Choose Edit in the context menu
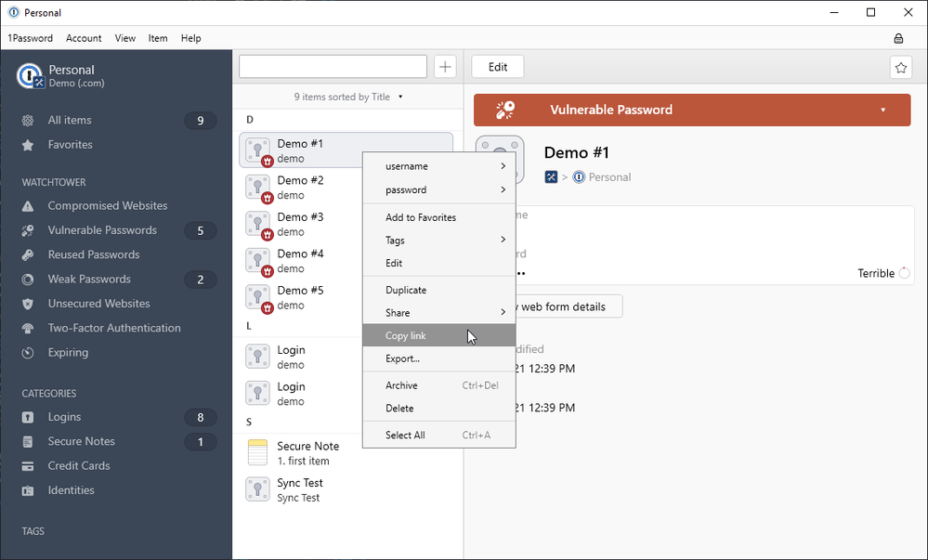 pyautogui.click(x=439, y=263)
